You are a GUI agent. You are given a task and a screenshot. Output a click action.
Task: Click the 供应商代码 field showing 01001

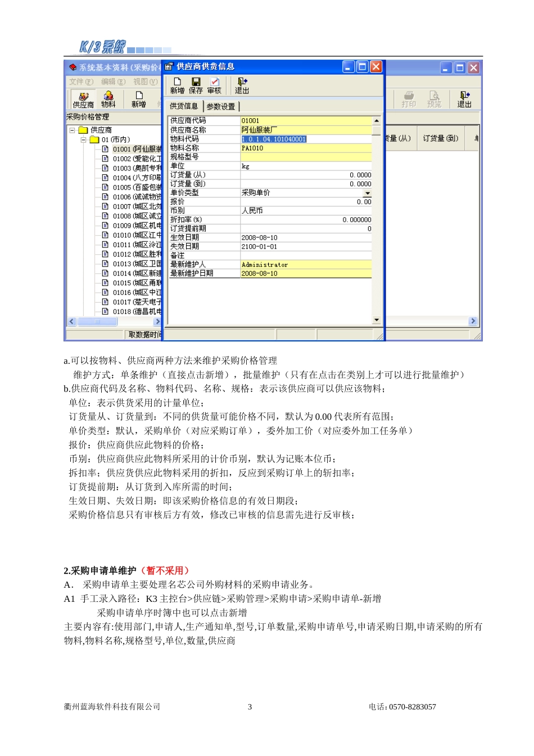point(306,121)
